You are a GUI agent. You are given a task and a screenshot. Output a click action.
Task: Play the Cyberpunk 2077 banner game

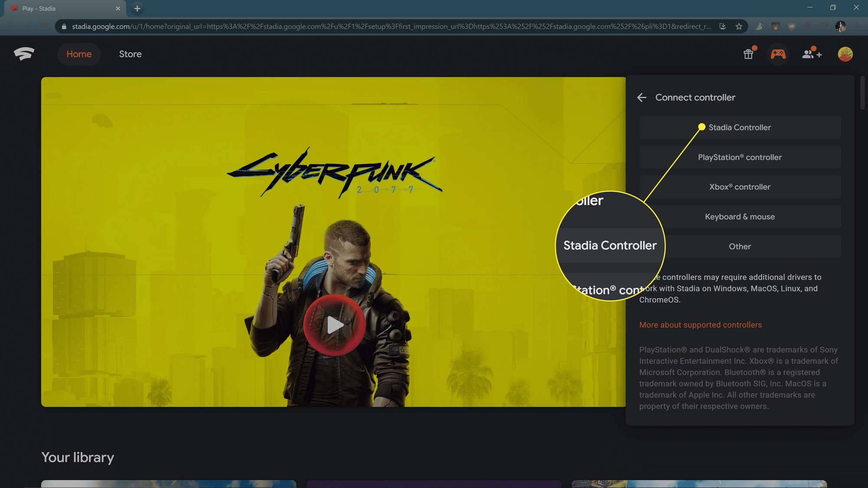335,325
